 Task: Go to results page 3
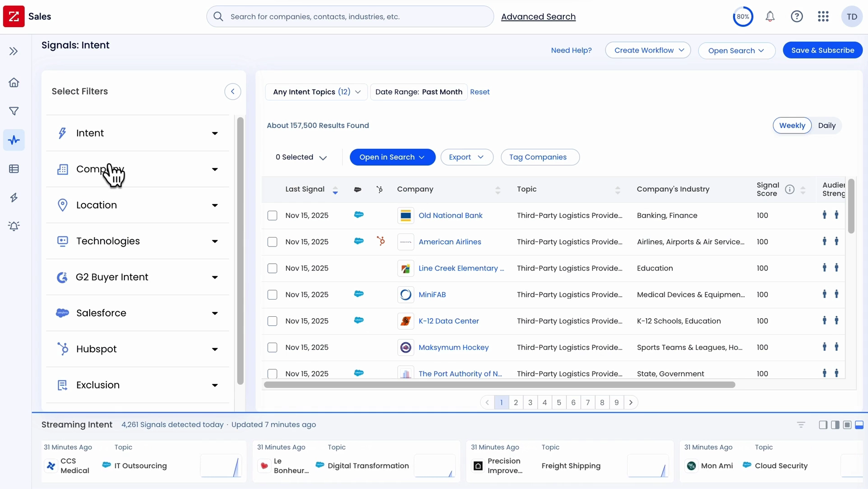click(530, 402)
